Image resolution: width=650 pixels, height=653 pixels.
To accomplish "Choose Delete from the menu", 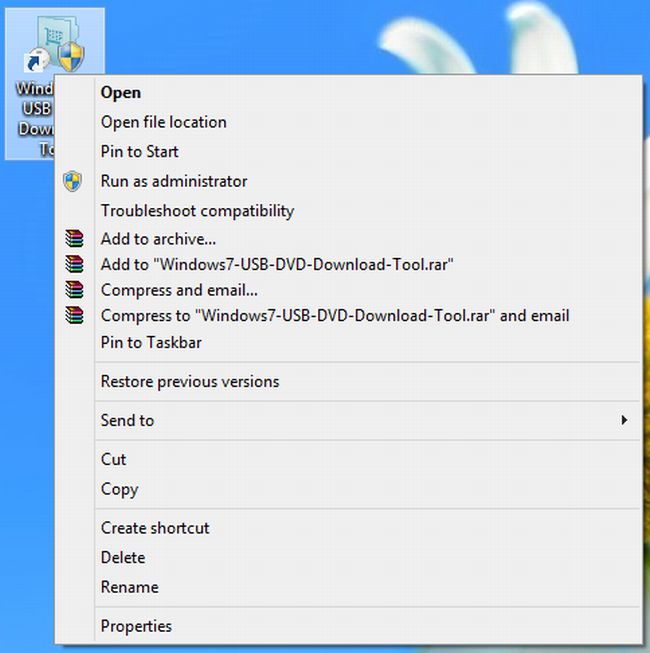I will (x=348, y=558).
